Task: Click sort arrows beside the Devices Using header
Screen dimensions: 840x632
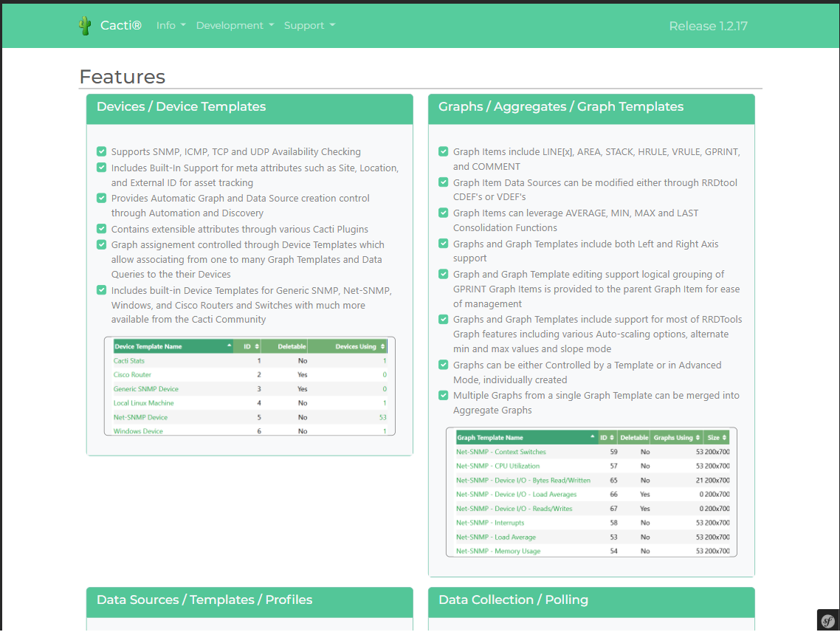Action: coord(382,346)
